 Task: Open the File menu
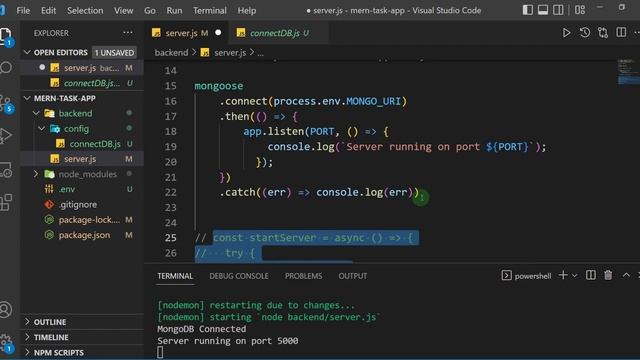pos(23,10)
